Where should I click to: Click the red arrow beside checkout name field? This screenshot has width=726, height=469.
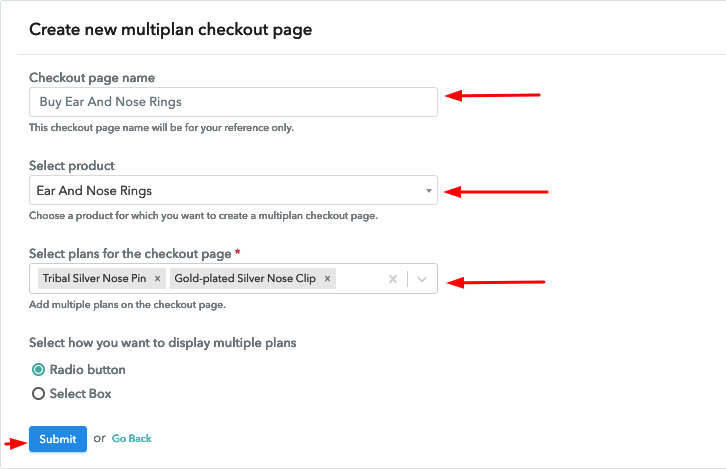(492, 96)
